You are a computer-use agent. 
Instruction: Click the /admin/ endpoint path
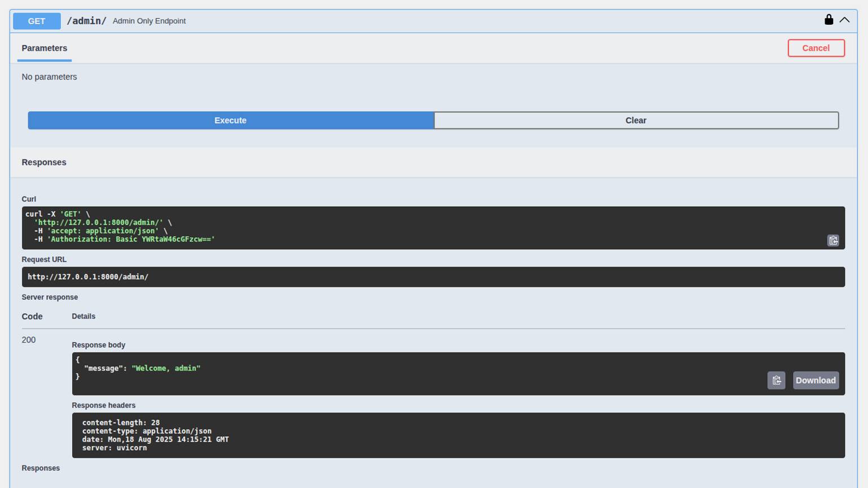tap(86, 21)
